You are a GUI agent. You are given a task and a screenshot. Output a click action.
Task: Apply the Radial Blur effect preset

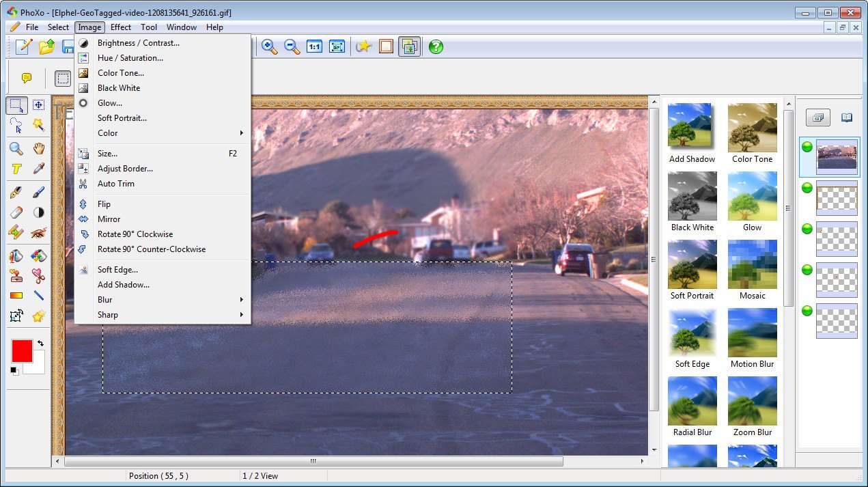[692, 401]
